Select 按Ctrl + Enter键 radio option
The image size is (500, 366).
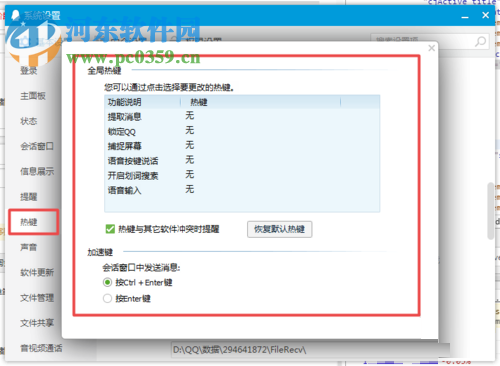pos(107,282)
